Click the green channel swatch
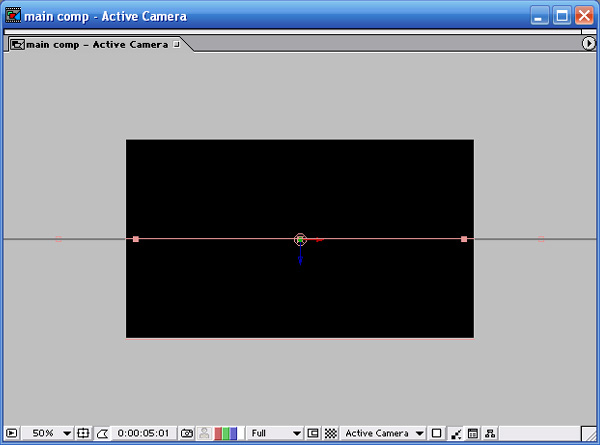600x445 pixels. tap(226, 434)
